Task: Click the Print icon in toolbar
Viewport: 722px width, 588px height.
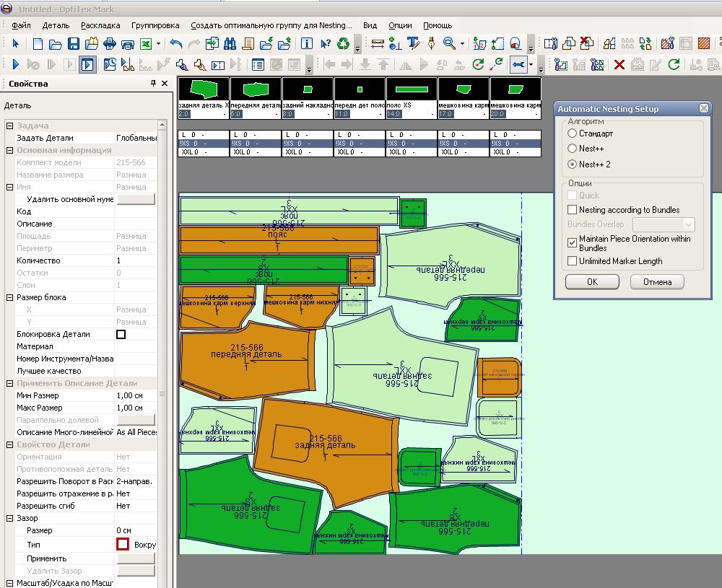Action: point(110,44)
